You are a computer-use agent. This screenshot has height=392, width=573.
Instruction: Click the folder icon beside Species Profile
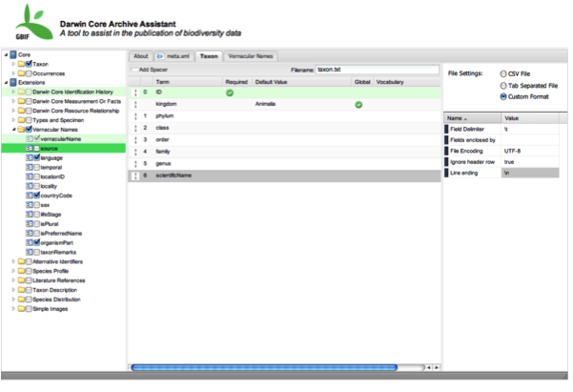coord(23,270)
